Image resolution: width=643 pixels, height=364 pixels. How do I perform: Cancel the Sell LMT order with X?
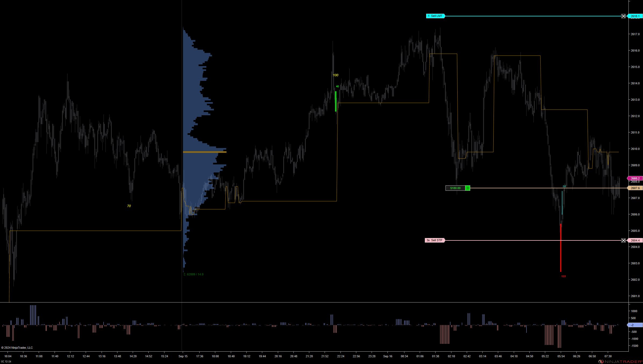click(623, 16)
